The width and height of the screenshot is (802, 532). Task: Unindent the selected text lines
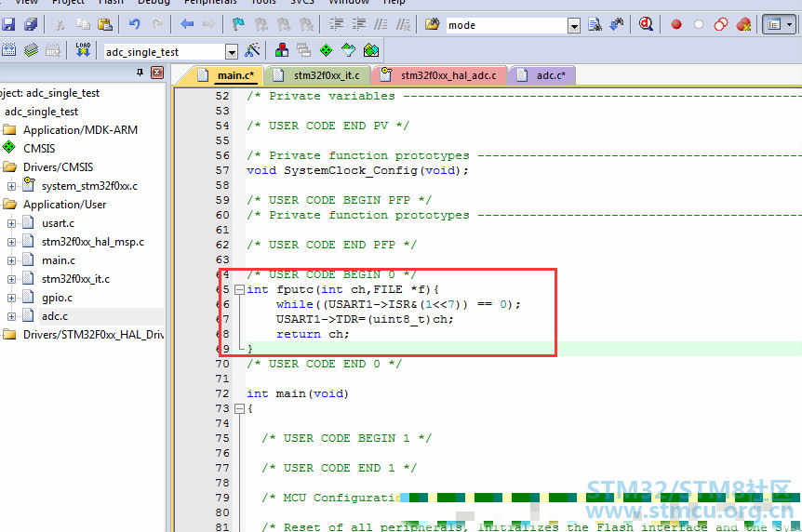coord(358,24)
